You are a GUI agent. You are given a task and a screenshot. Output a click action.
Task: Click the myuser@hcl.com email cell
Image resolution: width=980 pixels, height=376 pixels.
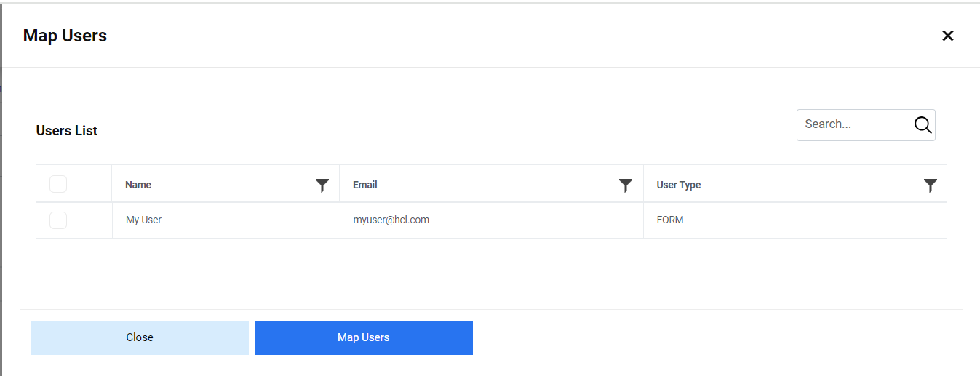pyautogui.click(x=391, y=220)
